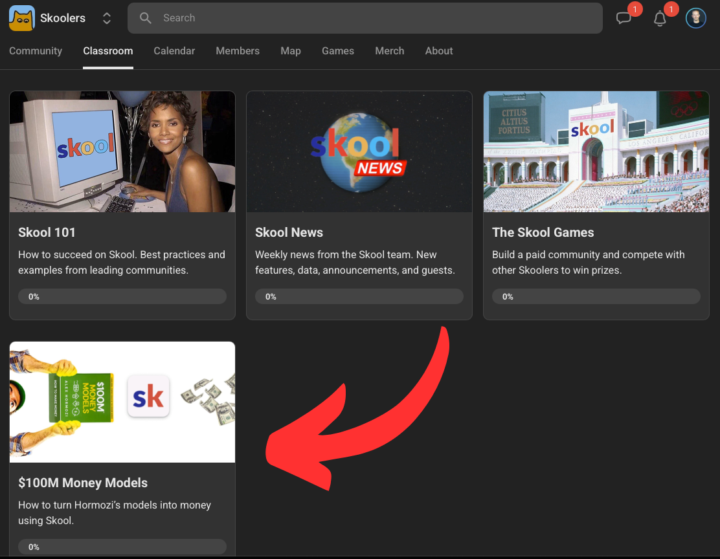Open the Skool 101 course thumbnail
Viewport: 720px width, 559px height.
(x=123, y=152)
